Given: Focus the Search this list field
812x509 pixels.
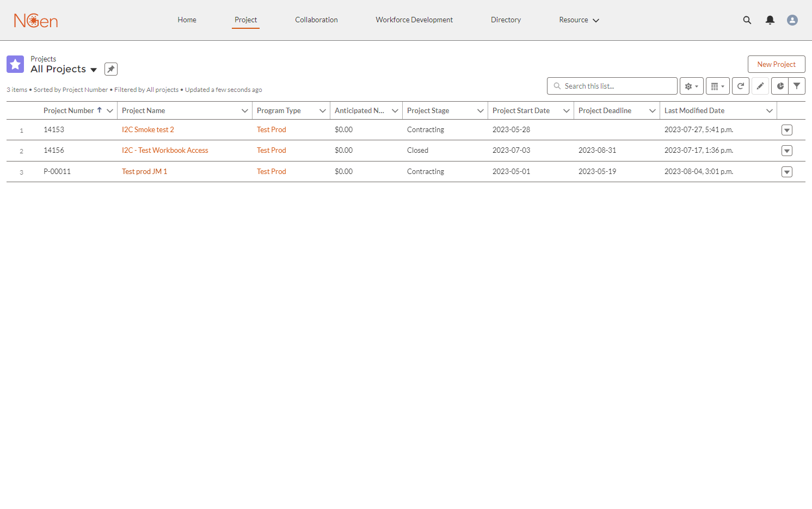Looking at the screenshot, I should (x=612, y=86).
